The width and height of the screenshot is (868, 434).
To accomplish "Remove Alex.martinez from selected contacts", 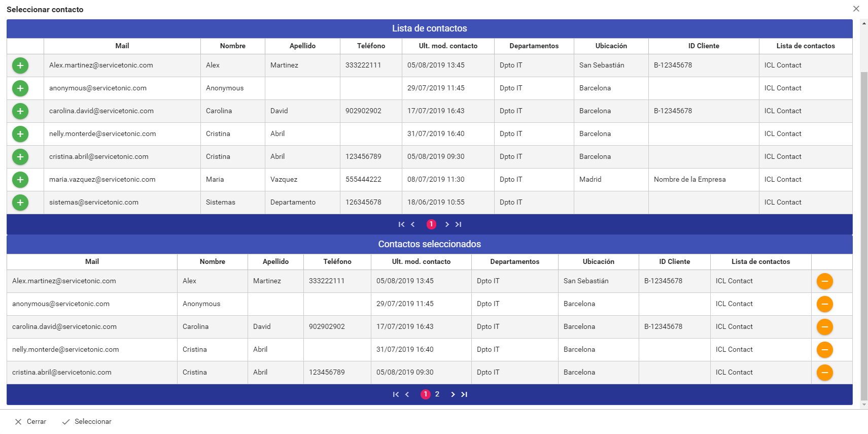I will tap(825, 281).
